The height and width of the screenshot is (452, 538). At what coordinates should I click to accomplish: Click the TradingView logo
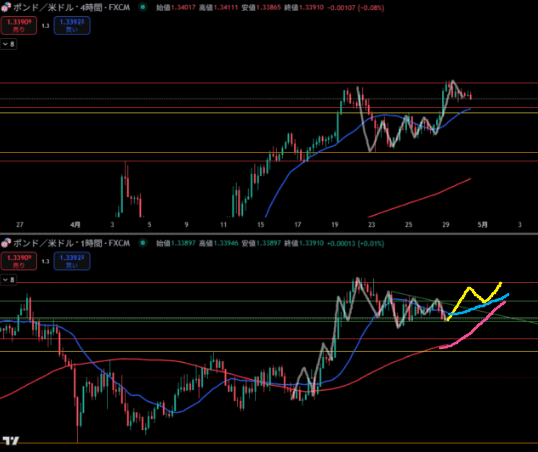pyautogui.click(x=11, y=440)
